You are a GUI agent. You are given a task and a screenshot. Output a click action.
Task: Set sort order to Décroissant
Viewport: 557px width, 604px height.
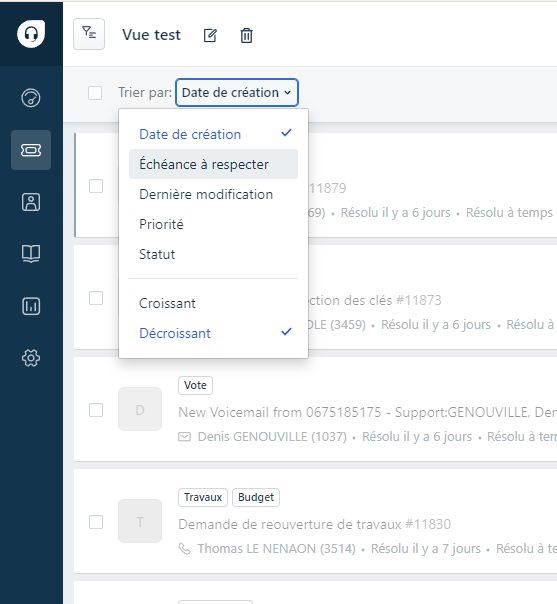(x=213, y=333)
